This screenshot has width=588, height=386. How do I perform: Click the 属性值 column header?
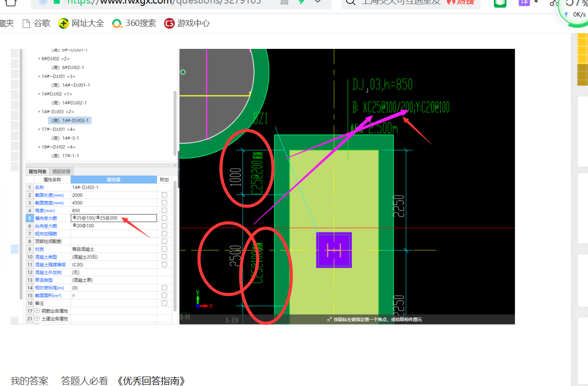click(114, 179)
